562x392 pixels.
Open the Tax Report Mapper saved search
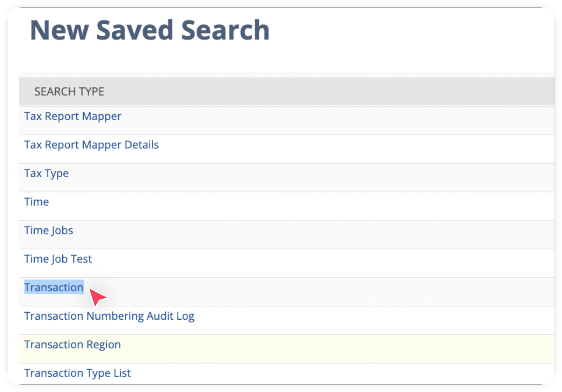[72, 116]
